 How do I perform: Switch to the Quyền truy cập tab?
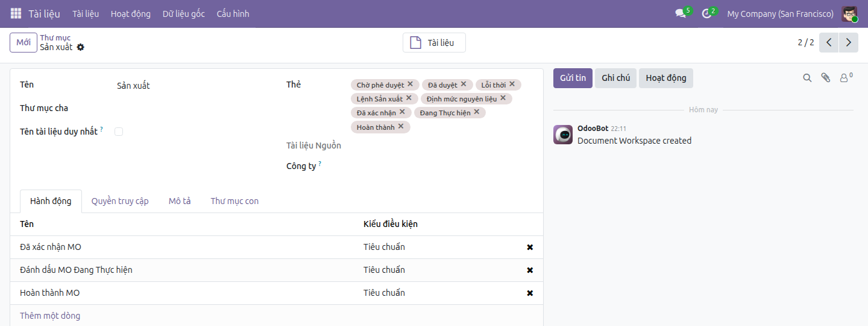pos(120,201)
